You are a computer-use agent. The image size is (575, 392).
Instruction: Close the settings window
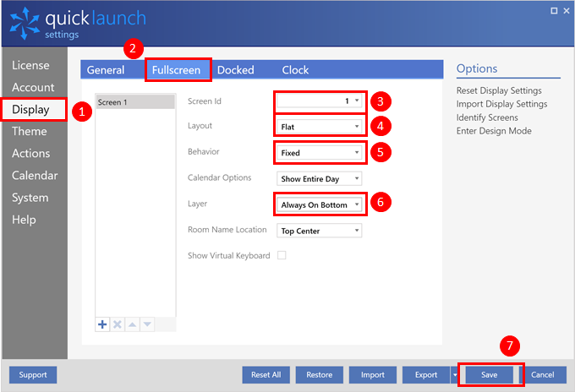(x=567, y=11)
